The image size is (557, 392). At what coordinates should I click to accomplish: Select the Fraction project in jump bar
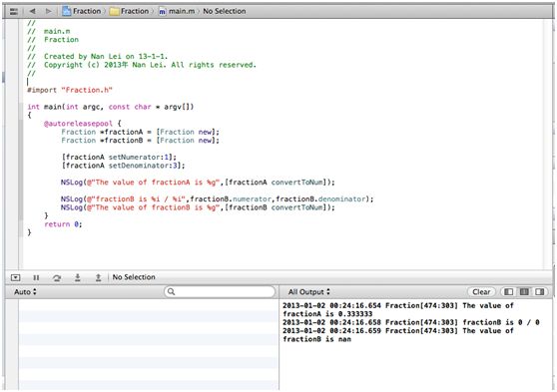coord(82,11)
